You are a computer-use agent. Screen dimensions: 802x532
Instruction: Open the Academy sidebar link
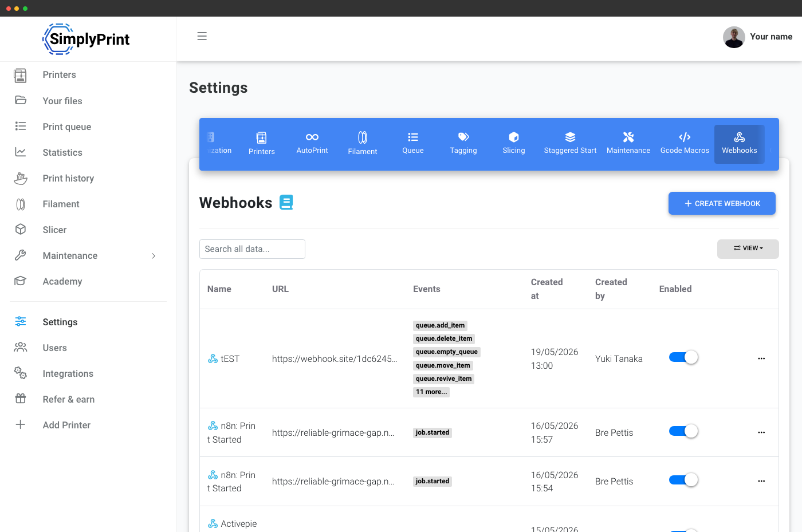click(x=62, y=281)
